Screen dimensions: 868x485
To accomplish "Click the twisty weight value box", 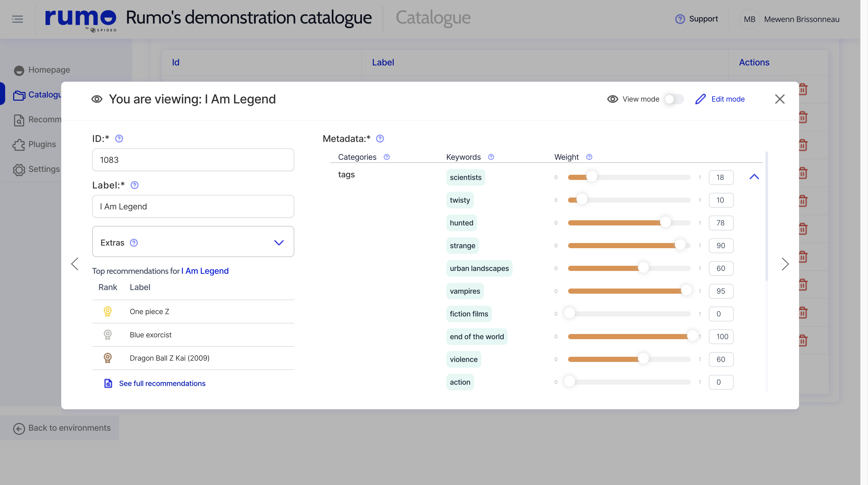I will tap(721, 200).
